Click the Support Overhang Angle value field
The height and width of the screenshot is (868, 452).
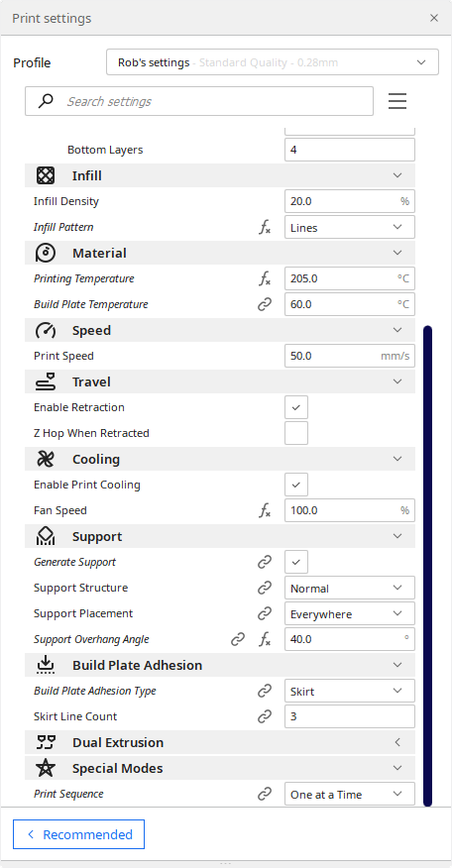click(350, 639)
